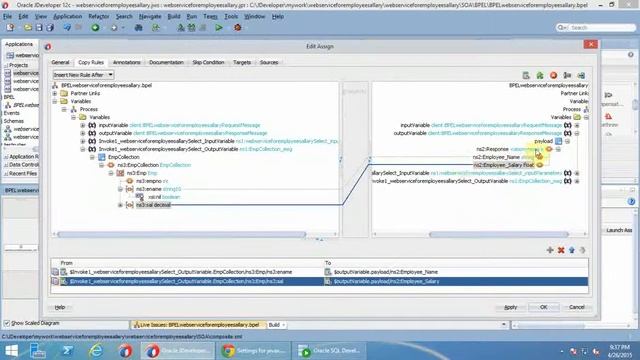Click the Oracle SQL Developer taskbar item
This screenshot has height=360, width=640.
point(330,351)
